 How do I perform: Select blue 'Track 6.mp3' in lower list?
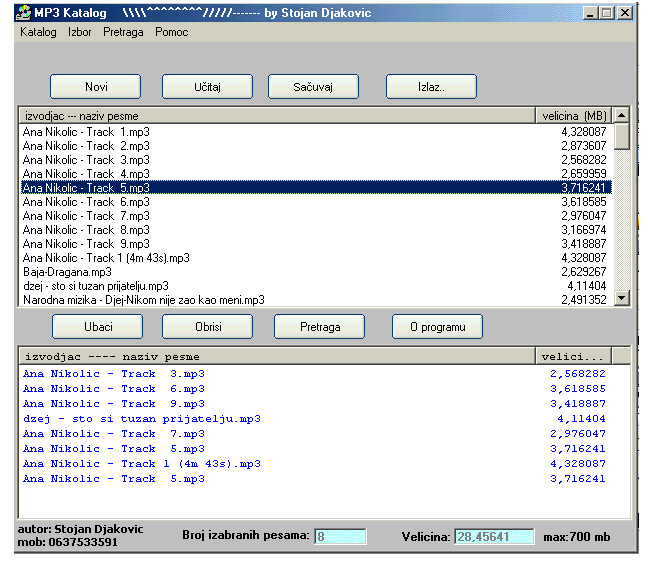(x=314, y=389)
